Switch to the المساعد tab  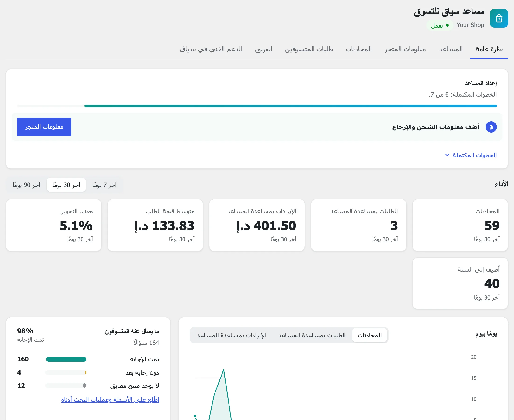pos(450,49)
